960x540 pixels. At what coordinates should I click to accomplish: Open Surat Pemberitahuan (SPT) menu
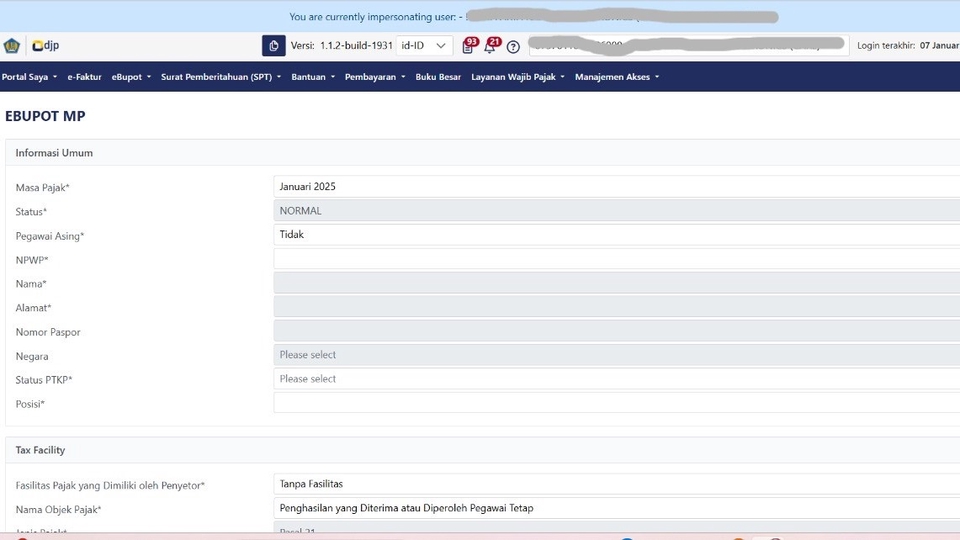coord(220,77)
